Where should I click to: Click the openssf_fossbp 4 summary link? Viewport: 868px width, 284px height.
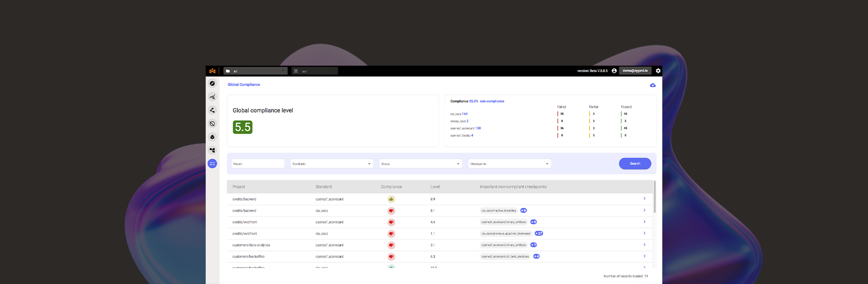point(462,136)
